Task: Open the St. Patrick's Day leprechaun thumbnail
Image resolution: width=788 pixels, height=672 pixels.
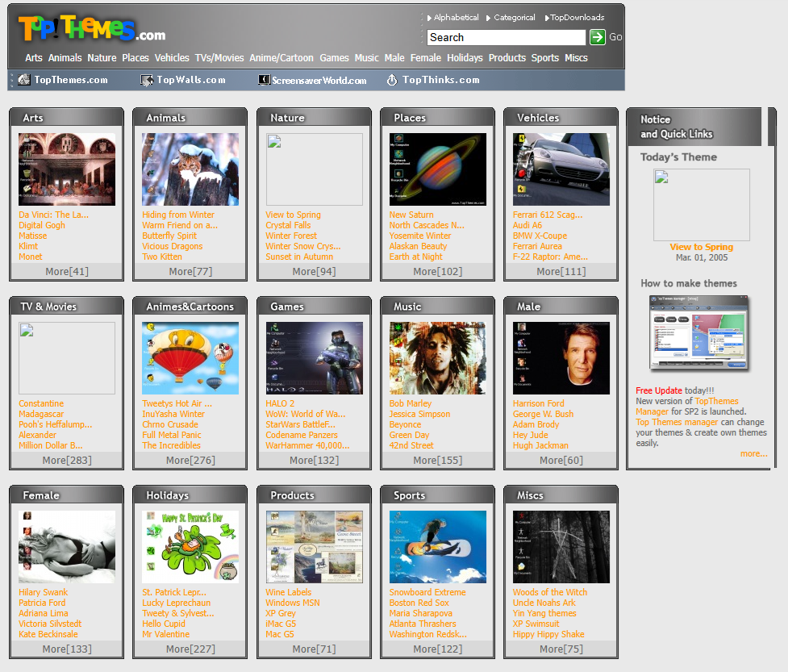Action: 190,547
